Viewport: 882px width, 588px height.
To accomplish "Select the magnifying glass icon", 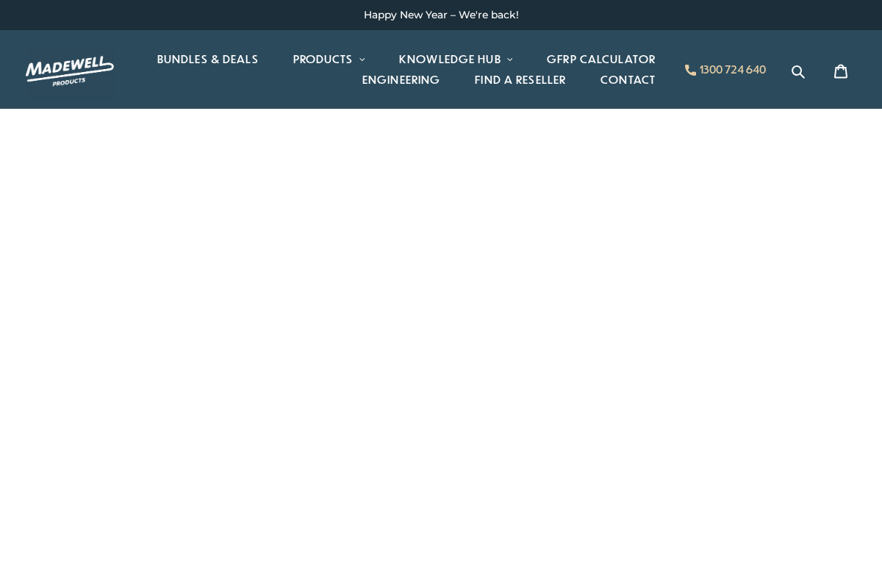I will (798, 71).
